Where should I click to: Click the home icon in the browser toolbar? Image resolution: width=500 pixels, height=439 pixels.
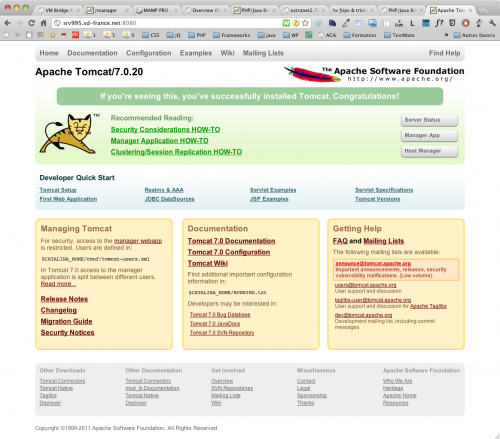pyautogui.click(x=44, y=23)
